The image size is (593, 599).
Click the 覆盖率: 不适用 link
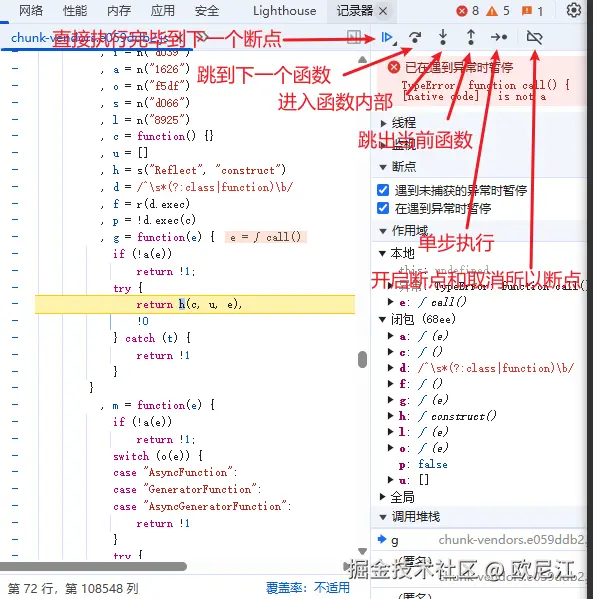(308, 588)
